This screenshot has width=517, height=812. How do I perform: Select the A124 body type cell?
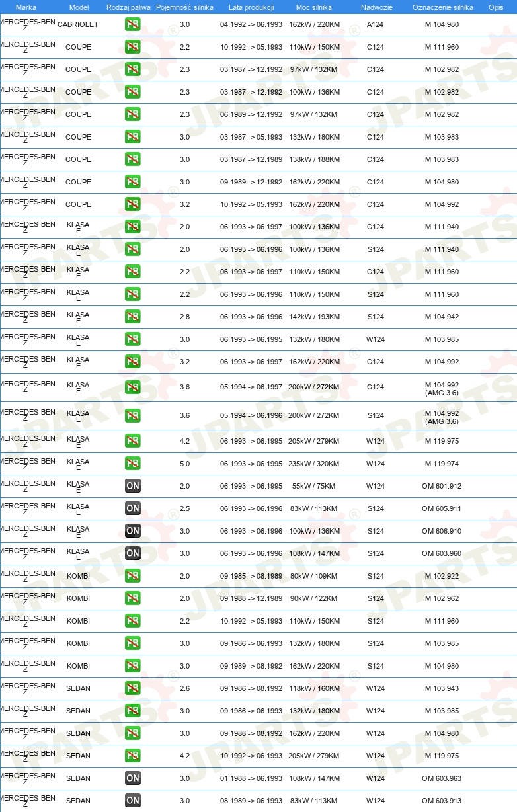(x=376, y=24)
